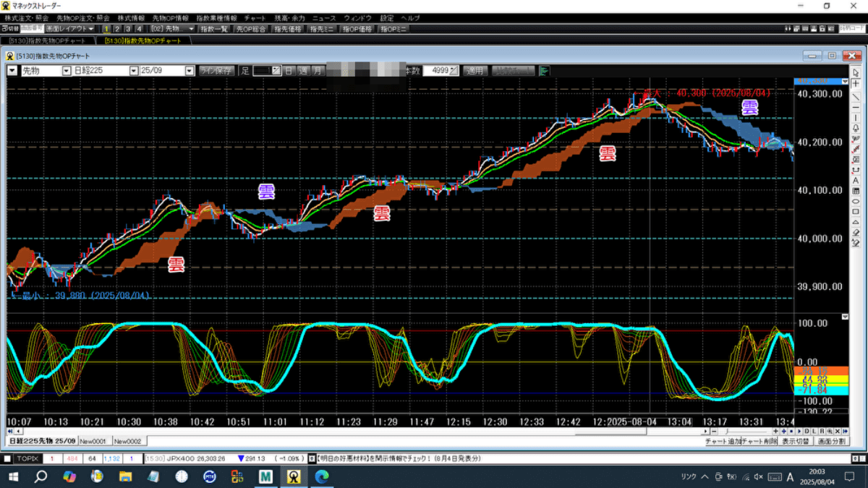Select the eraser tool in drawing toolbar
The width and height of the screenshot is (868, 488).
(856, 233)
